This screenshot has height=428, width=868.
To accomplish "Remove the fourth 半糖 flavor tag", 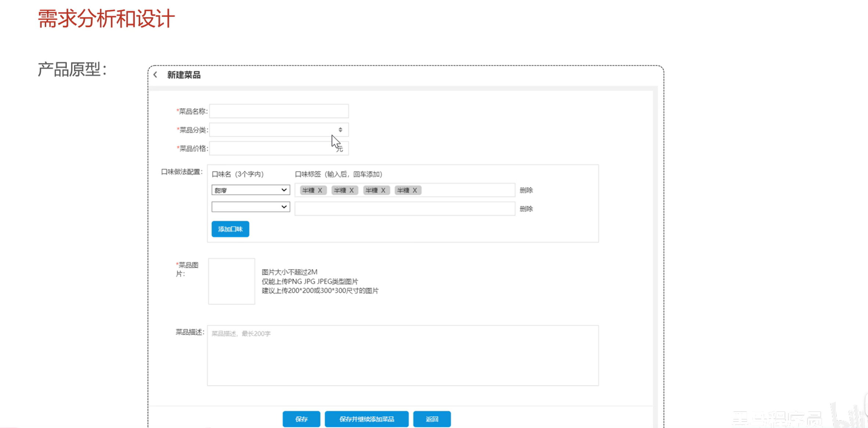I will click(415, 190).
